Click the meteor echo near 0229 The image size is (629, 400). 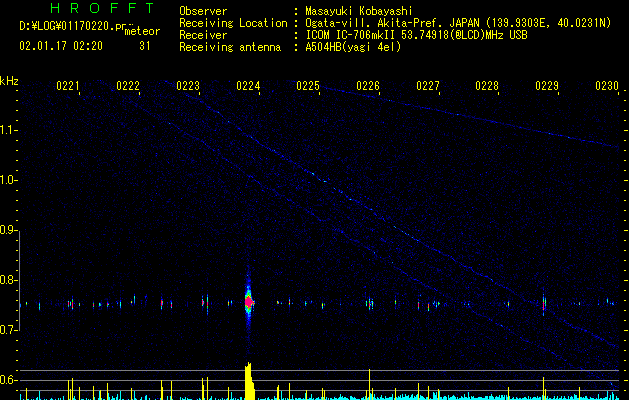click(x=544, y=303)
